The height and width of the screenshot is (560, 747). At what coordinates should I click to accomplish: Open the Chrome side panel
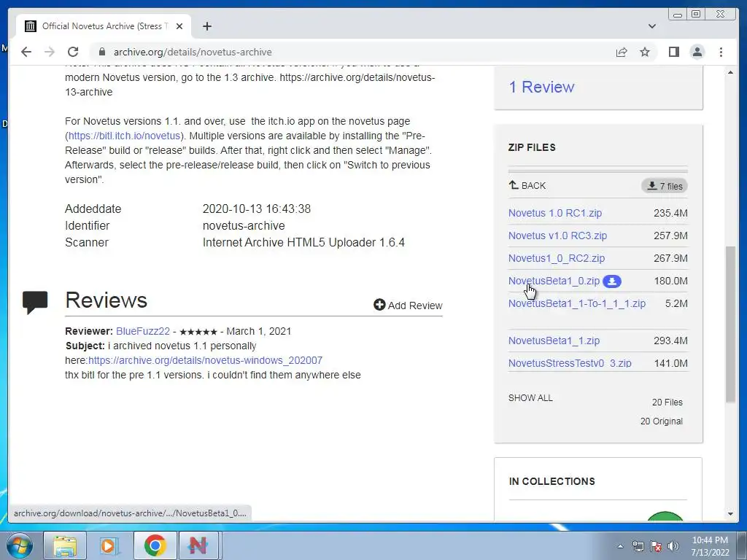(673, 52)
